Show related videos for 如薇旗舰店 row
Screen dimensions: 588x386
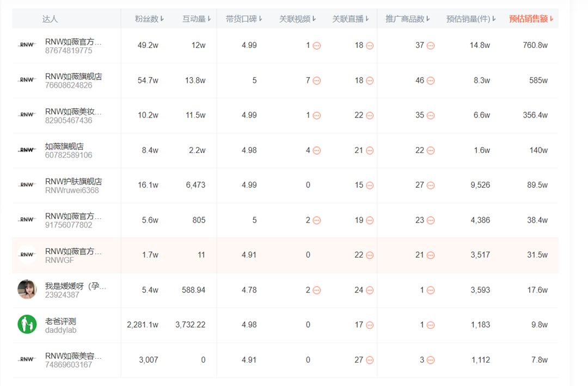(x=317, y=150)
